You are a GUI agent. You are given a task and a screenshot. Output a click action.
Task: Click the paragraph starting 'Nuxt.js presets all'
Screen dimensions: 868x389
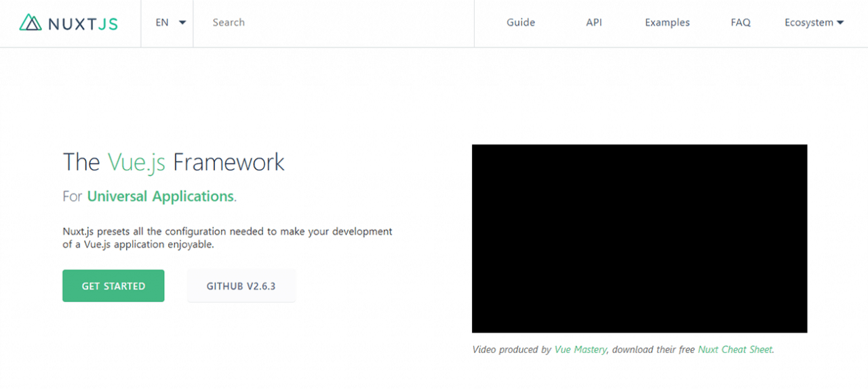[227, 238]
